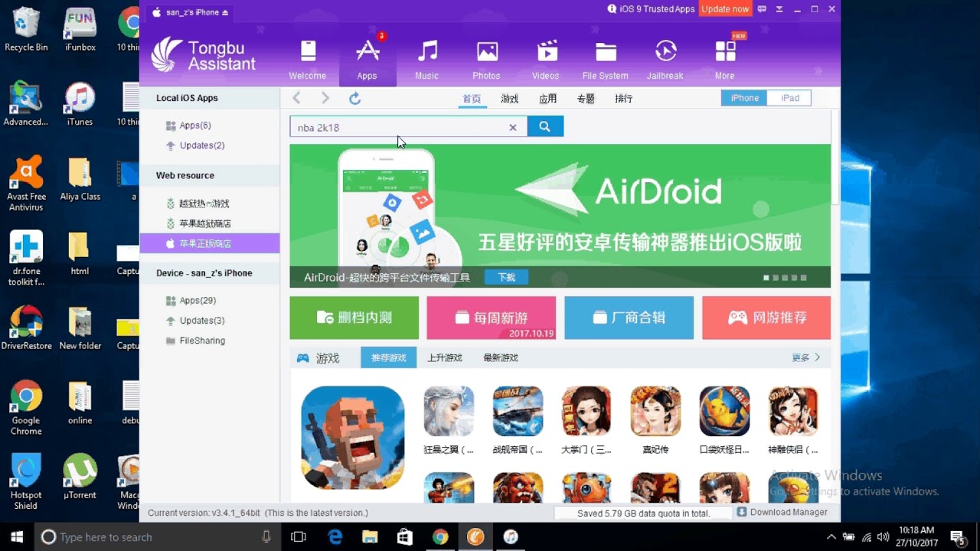Select the 应用 store tab
980x551 pixels.
pos(547,99)
